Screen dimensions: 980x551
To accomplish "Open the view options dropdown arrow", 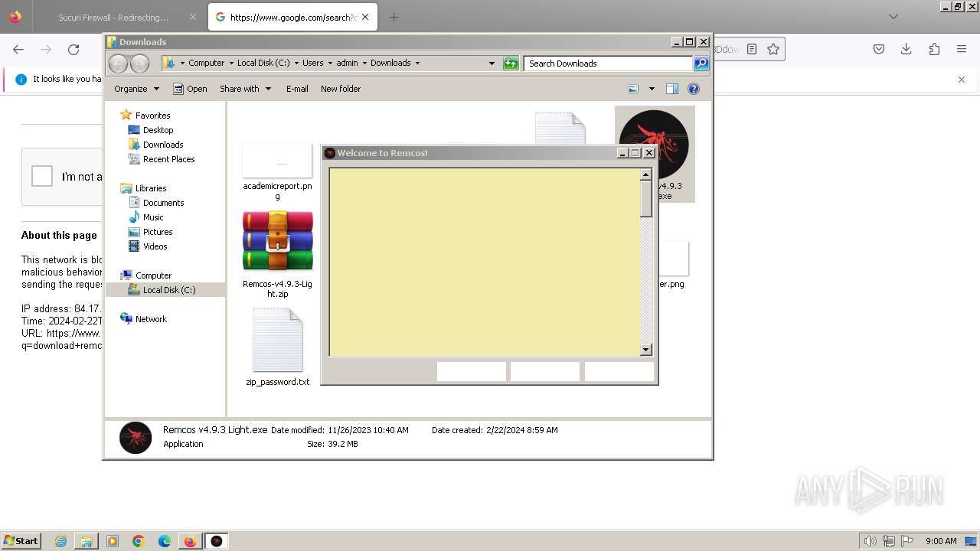I will tap(652, 89).
